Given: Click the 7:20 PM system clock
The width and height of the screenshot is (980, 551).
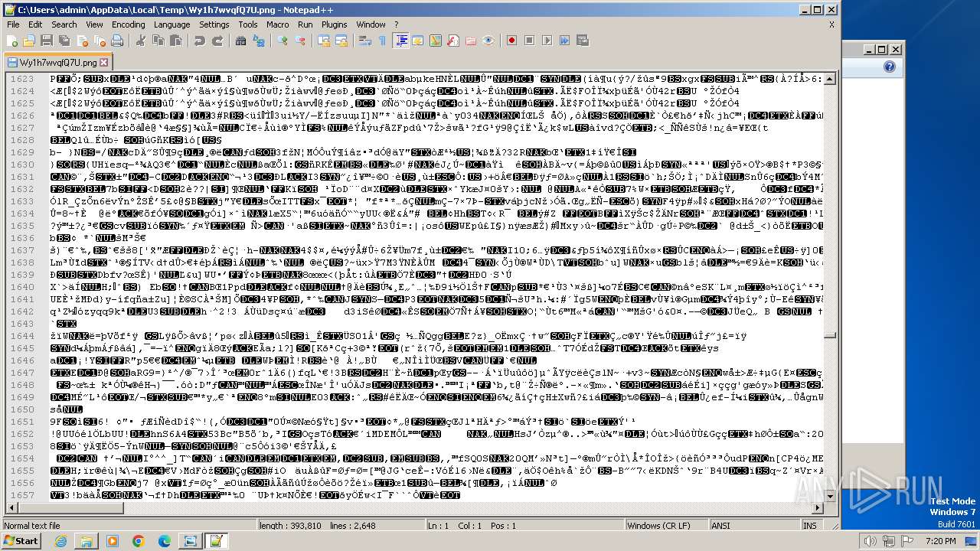Looking at the screenshot, I should click(941, 541).
